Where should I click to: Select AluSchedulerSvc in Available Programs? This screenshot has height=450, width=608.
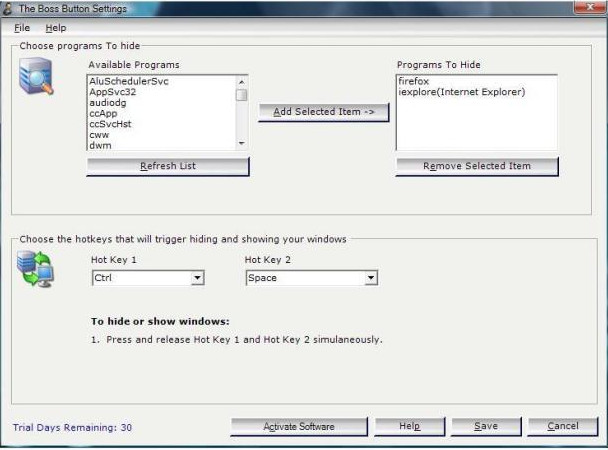[x=129, y=81]
